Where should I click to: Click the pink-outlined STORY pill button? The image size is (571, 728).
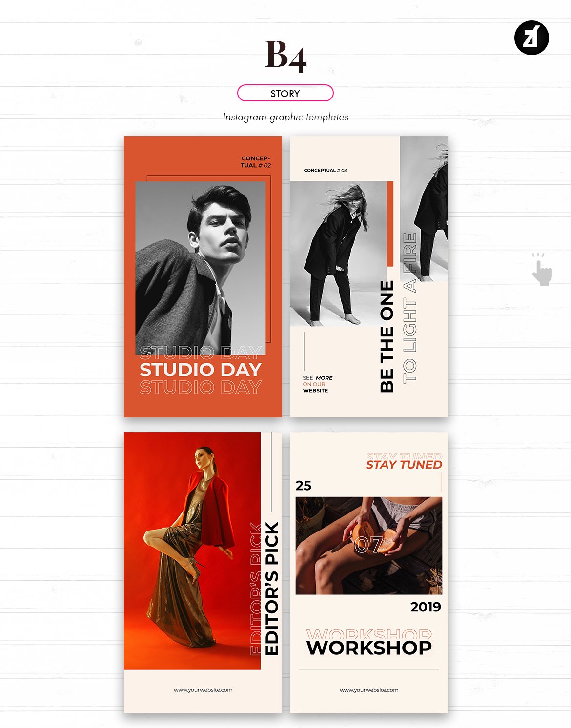tap(285, 93)
